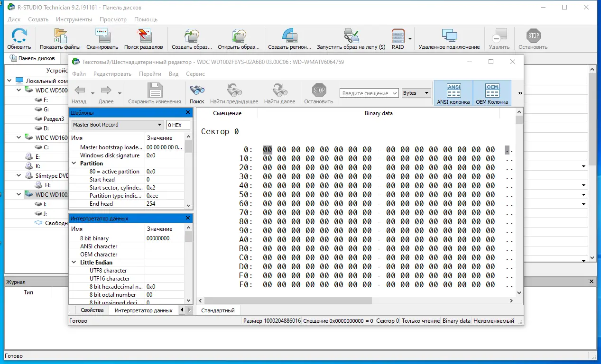Select Windows disk signature row
601x364 pixels.
(127, 155)
